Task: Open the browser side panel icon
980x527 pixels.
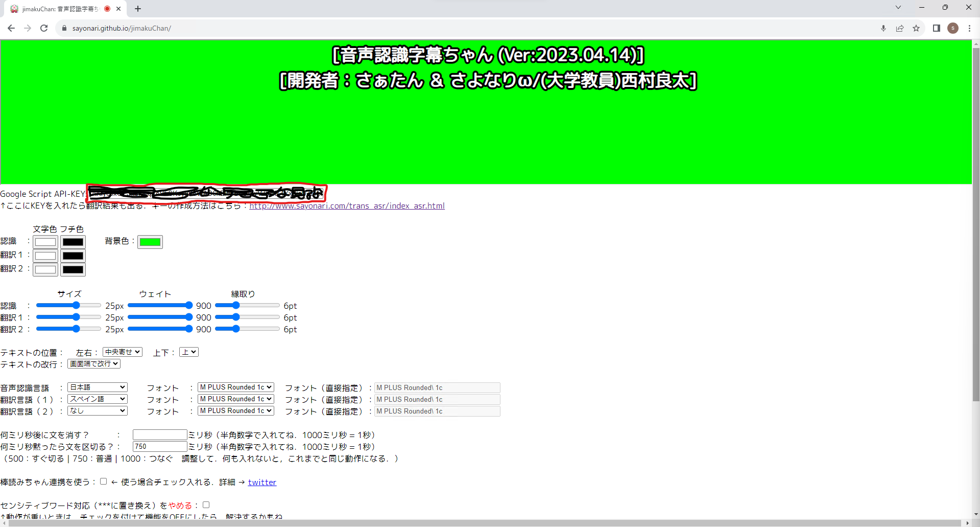Action: 937,28
